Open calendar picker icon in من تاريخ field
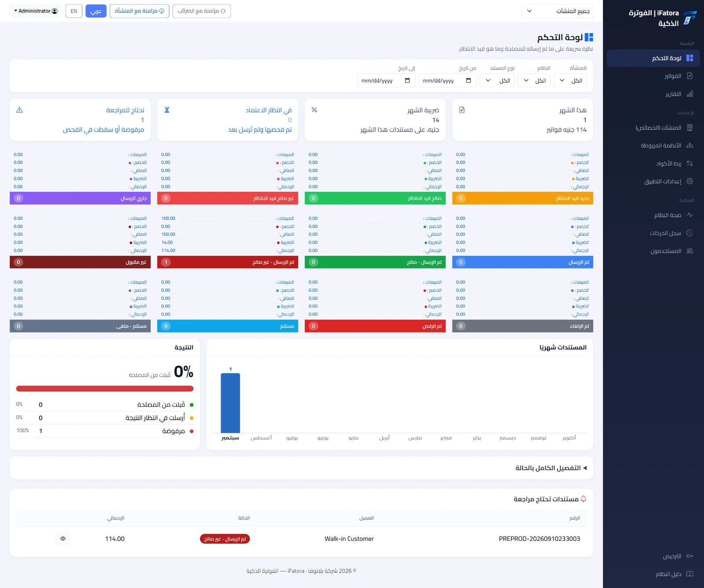This screenshot has height=588, width=704. pyautogui.click(x=469, y=80)
